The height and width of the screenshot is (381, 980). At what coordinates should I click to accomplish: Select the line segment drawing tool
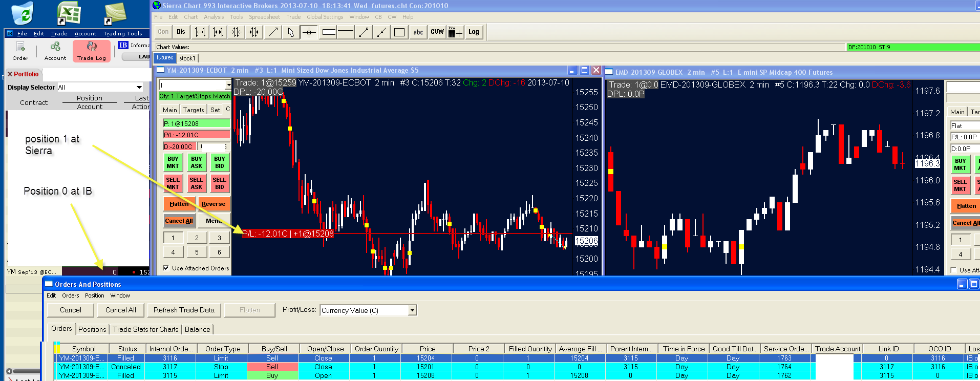click(x=364, y=32)
